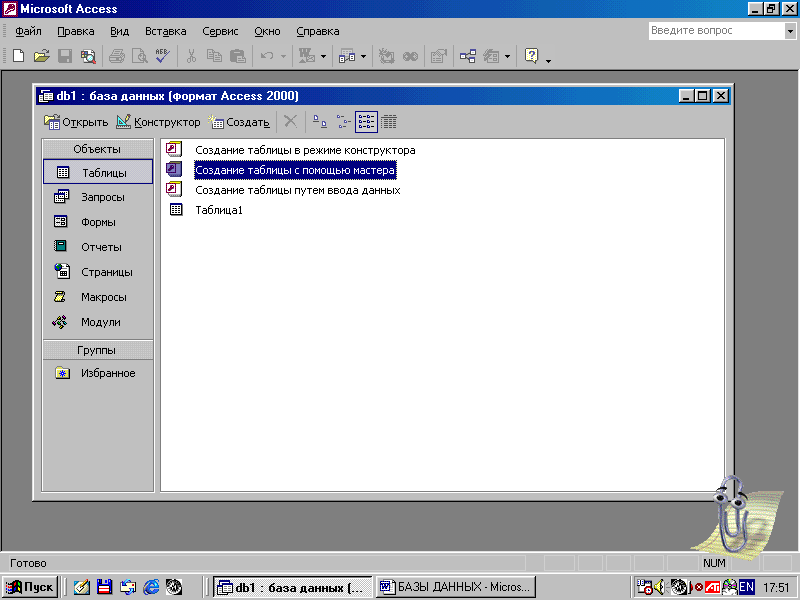Screen dimensions: 800x600
Task: Expand the Undo dropdown arrow
Action: pyautogui.click(x=283, y=56)
